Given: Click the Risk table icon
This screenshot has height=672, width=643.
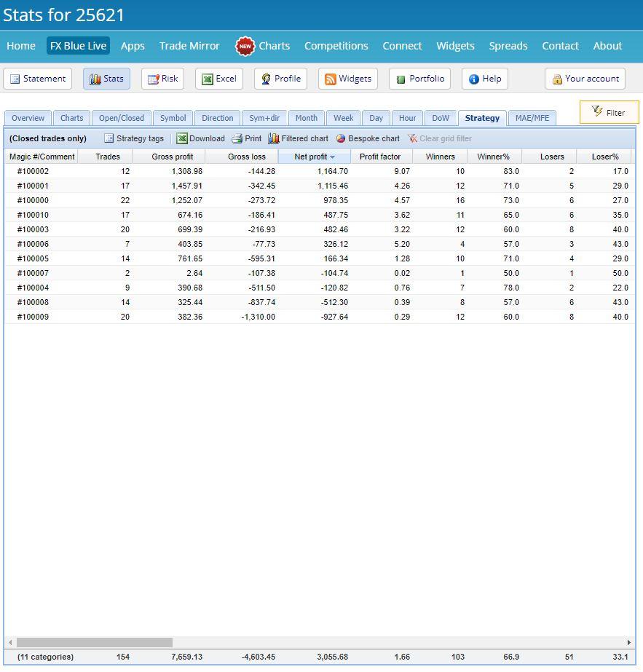Looking at the screenshot, I should [x=153, y=79].
